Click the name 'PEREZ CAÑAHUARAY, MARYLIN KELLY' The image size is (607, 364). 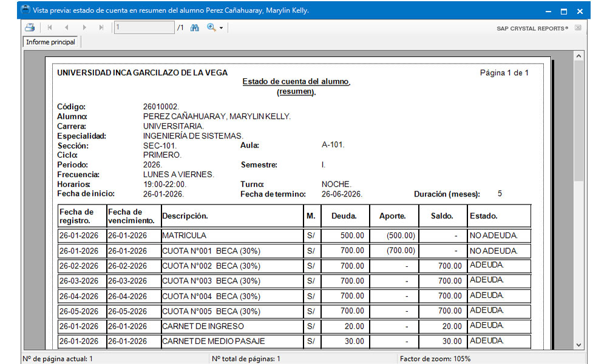[x=217, y=116]
